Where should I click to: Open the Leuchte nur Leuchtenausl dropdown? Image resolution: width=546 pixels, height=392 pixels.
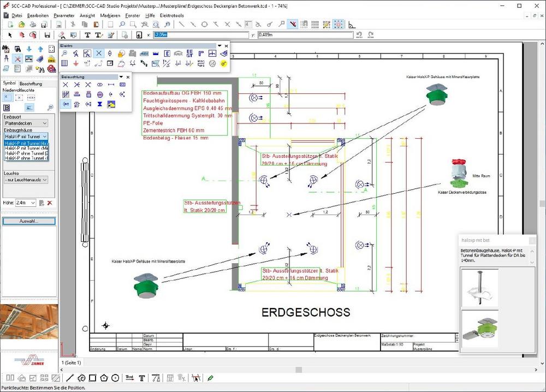[x=26, y=180]
